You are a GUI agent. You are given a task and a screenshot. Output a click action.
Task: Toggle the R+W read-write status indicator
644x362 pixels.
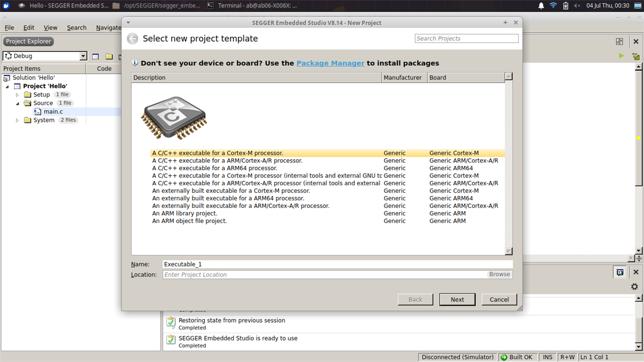567,357
